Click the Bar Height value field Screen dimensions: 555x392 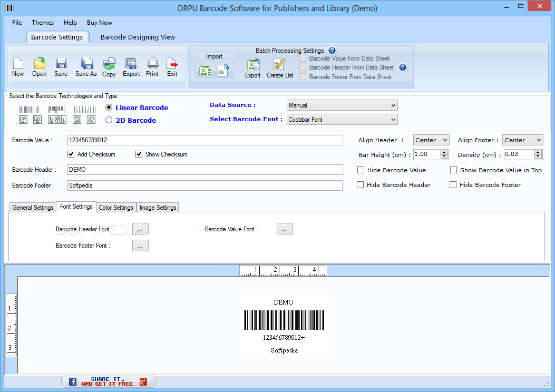pyautogui.click(x=427, y=154)
